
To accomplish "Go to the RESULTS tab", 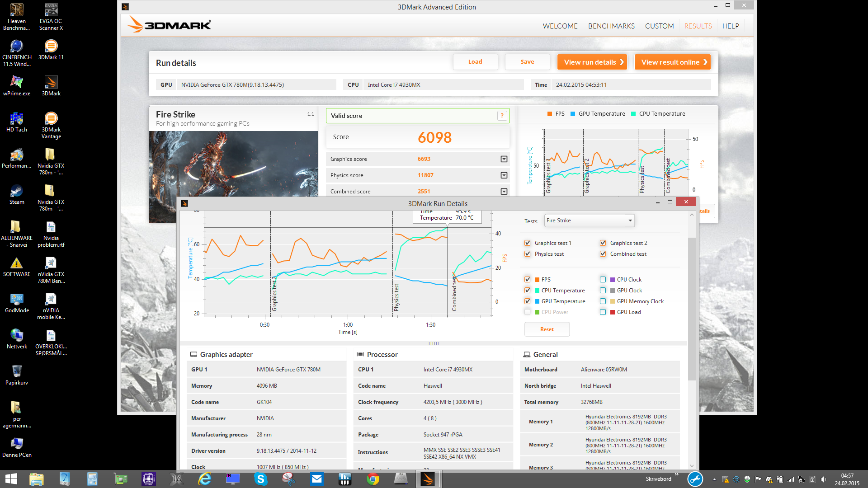I will 698,26.
